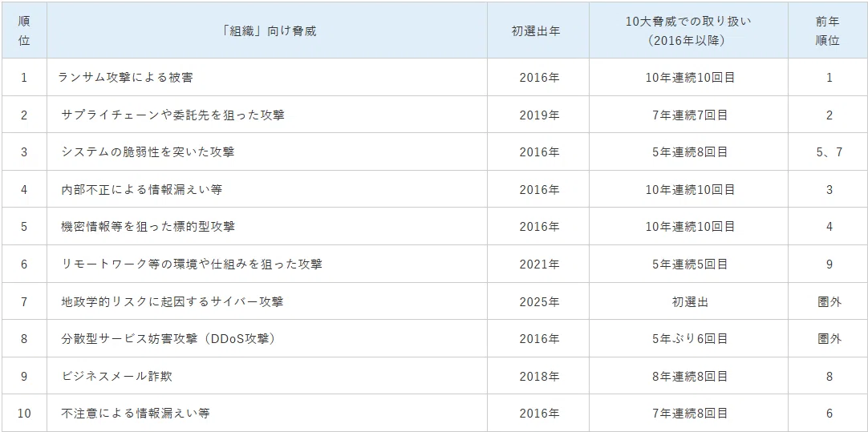Select the 2021年 cell in row six
Screen dimensions: 868x432
[x=539, y=264]
